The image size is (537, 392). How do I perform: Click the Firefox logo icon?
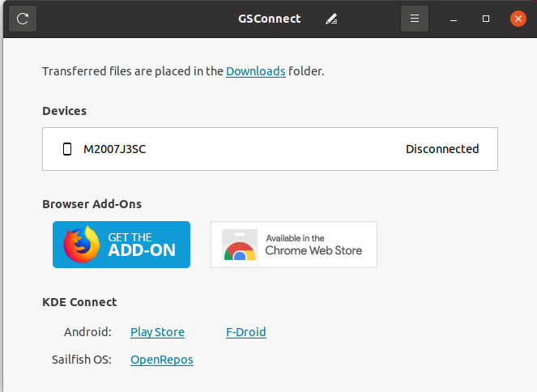(x=82, y=244)
